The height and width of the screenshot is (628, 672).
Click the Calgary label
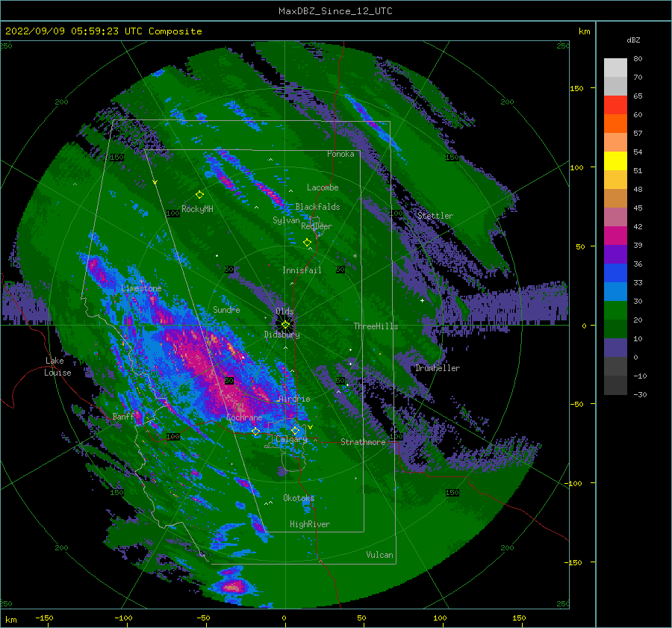pyautogui.click(x=291, y=439)
